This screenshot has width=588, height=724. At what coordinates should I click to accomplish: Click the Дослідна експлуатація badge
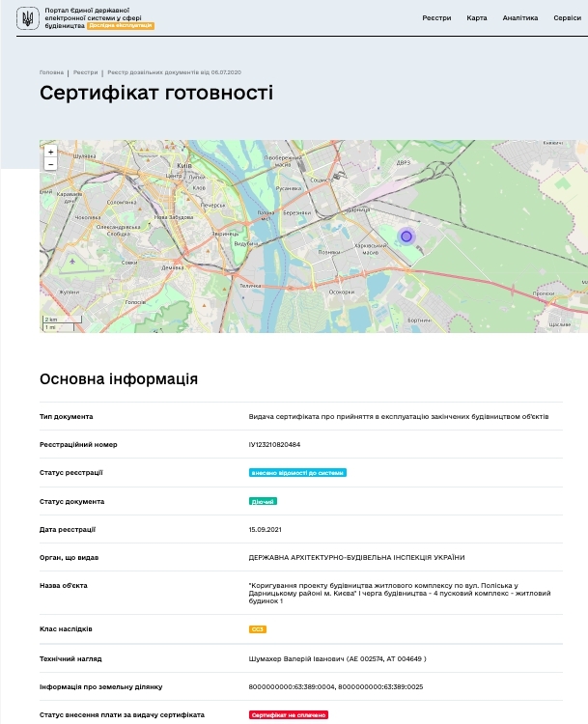pyautogui.click(x=121, y=25)
